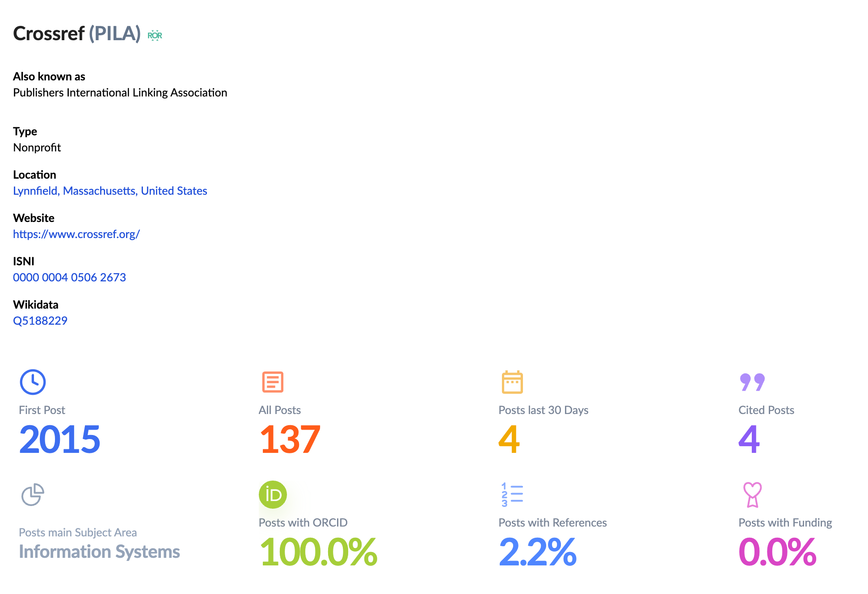Viewport: 868px width, 594px height.
Task: Click the calendar icon above Posts last 30 Days
Action: 512,382
